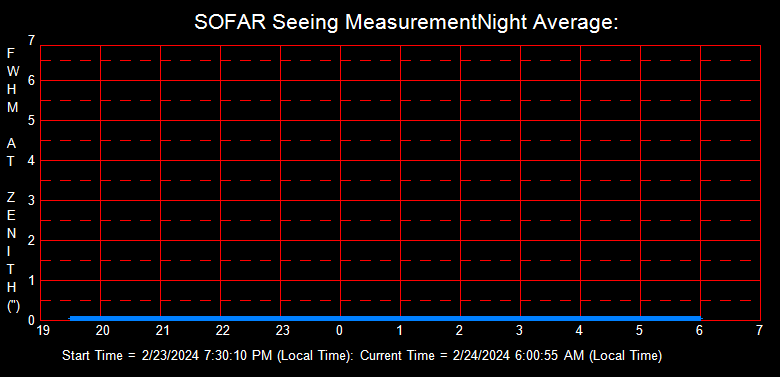Click y-axis tick label 7
This screenshot has width=780, height=377.
pyautogui.click(x=32, y=40)
